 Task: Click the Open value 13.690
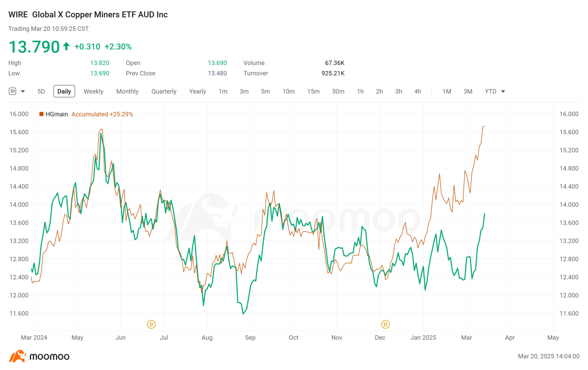pyautogui.click(x=218, y=63)
